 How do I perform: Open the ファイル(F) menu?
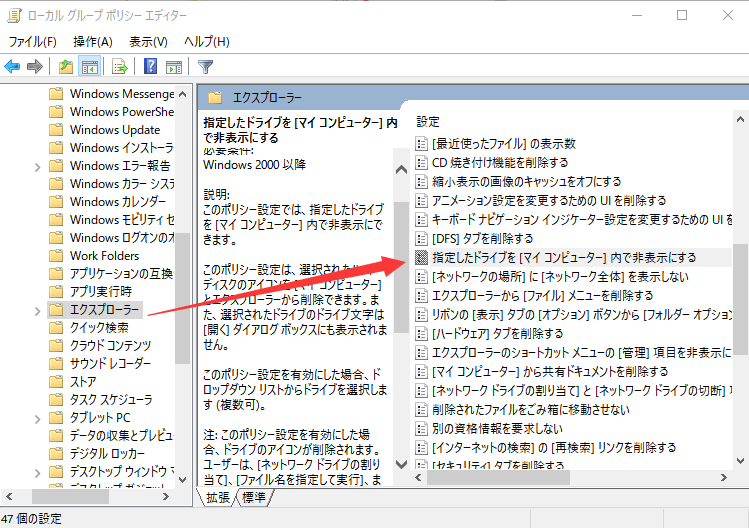point(33,41)
